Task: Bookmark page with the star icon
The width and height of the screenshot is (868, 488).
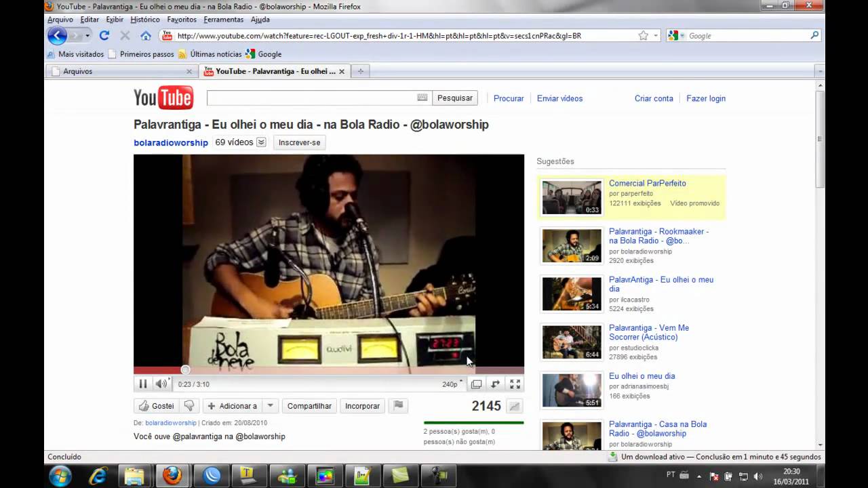Action: click(x=643, y=36)
